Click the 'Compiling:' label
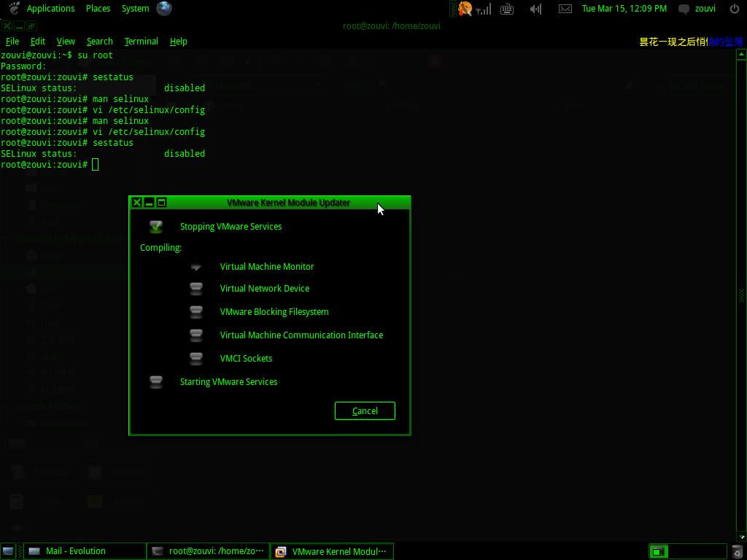The width and height of the screenshot is (747, 560). point(160,248)
